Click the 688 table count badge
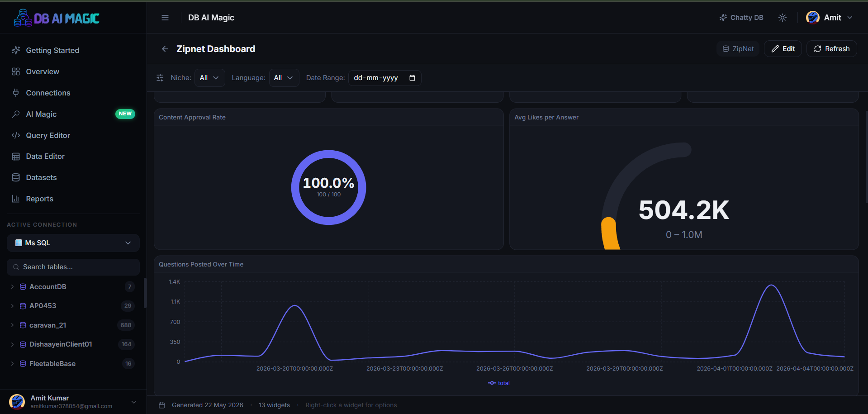Viewport: 868px width, 414px height. pyautogui.click(x=126, y=325)
